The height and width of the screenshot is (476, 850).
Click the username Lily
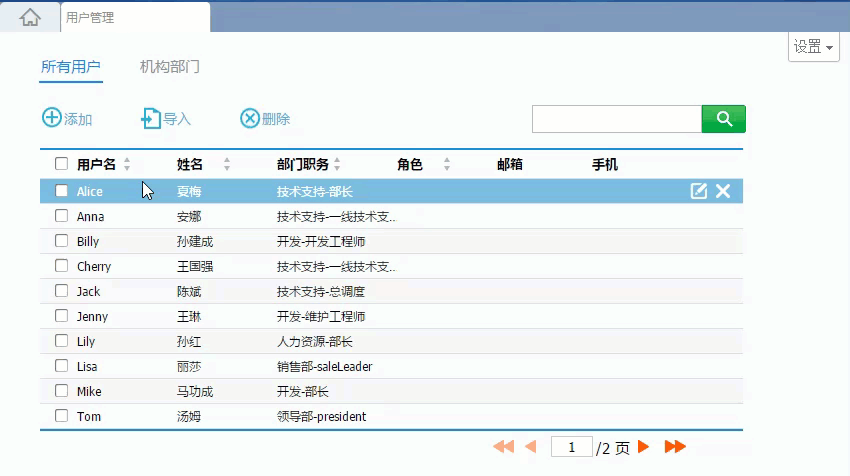(x=86, y=341)
